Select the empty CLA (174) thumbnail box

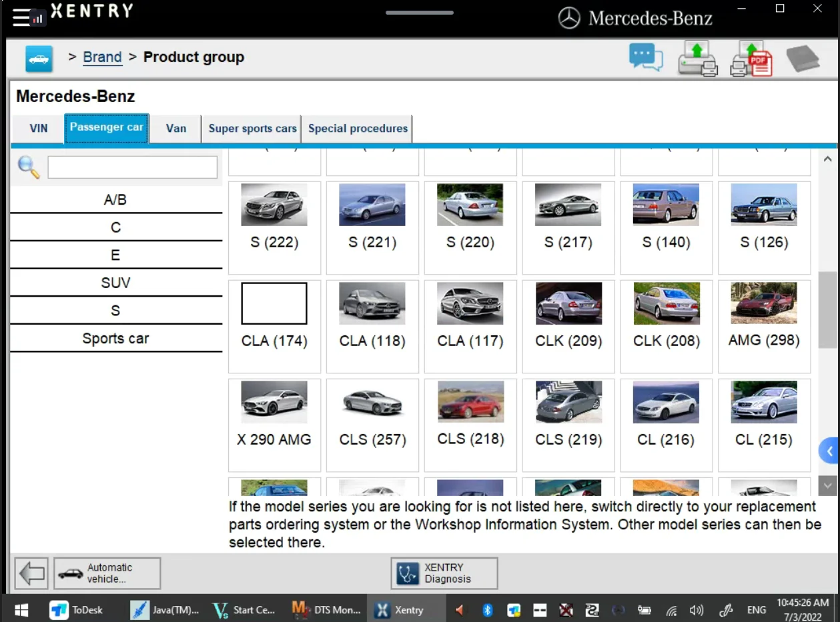pyautogui.click(x=274, y=303)
